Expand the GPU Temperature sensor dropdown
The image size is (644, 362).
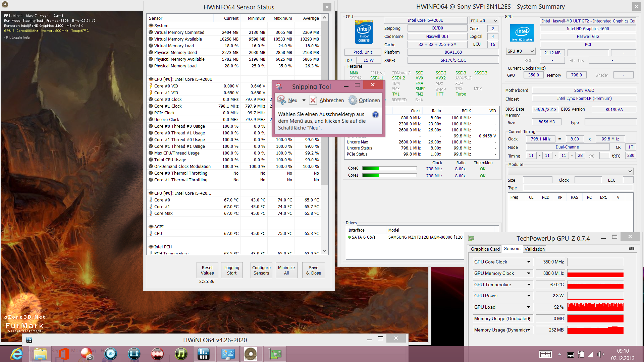[529, 285]
